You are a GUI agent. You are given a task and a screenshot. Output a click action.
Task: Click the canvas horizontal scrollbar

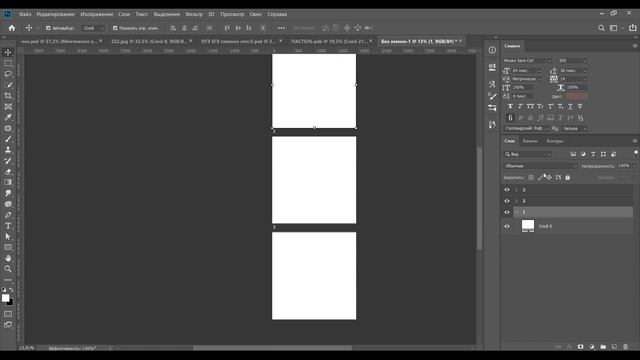[272, 348]
